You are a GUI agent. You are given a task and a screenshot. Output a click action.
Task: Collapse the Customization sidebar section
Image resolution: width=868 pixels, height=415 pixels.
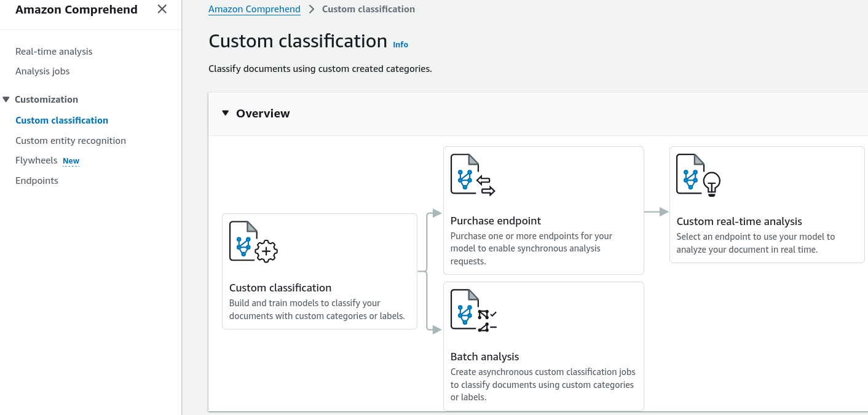pos(6,99)
